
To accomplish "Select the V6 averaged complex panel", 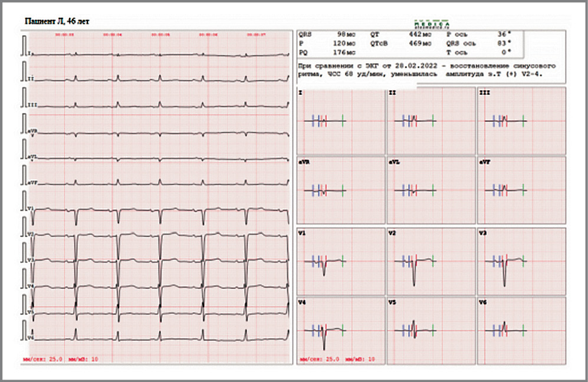I will (521, 330).
